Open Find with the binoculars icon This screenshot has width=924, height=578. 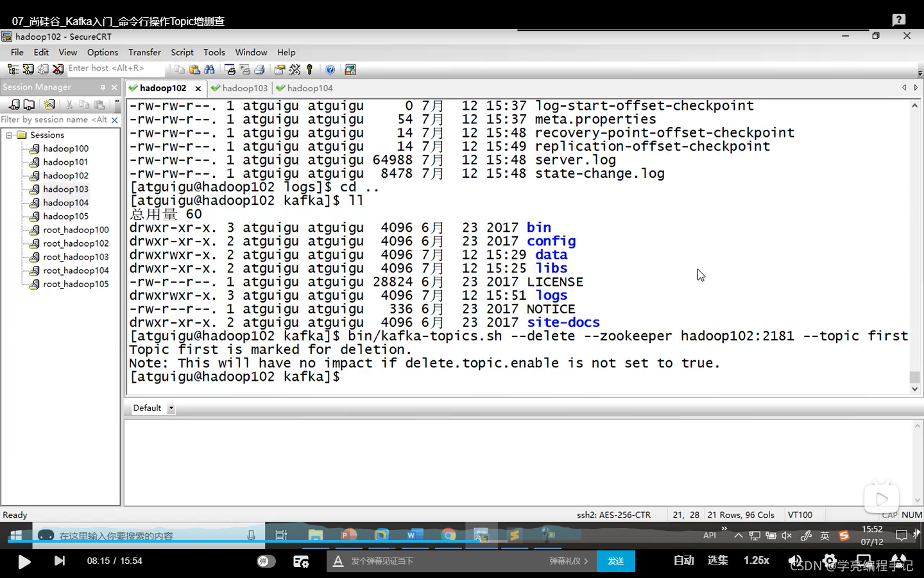pos(209,69)
